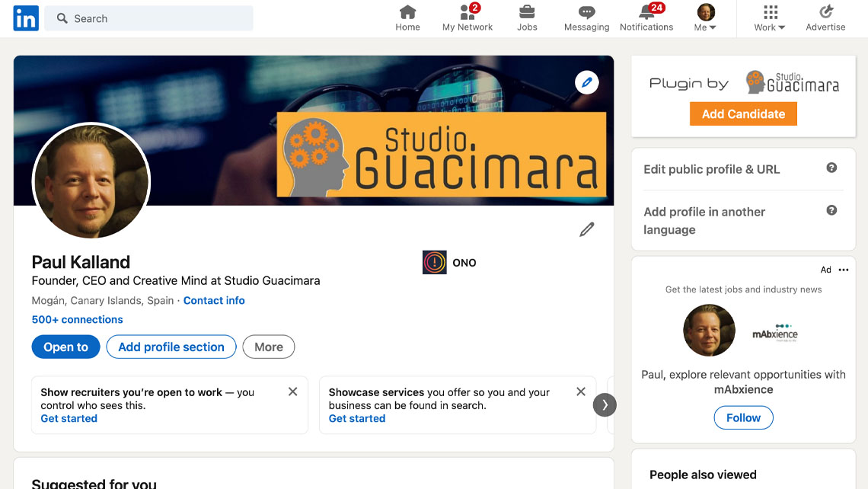Open Paul Kalland's profile photo
Image resolution: width=868 pixels, height=489 pixels.
click(x=91, y=181)
